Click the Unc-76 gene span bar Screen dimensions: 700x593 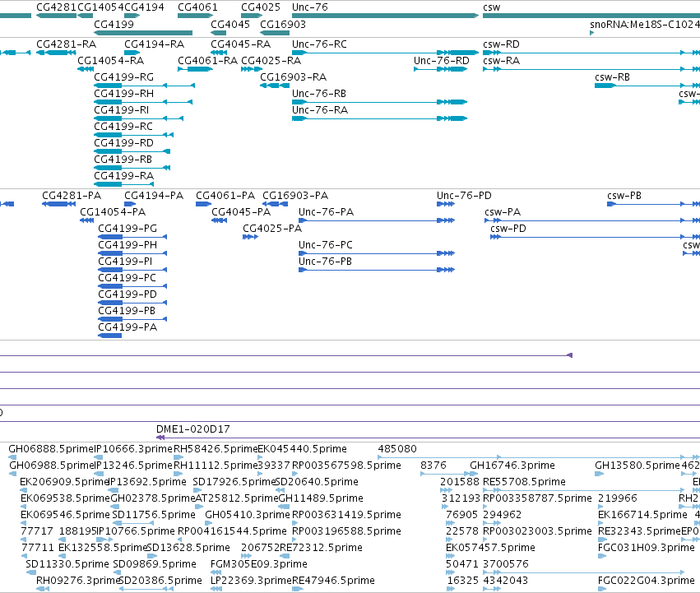pos(385,16)
